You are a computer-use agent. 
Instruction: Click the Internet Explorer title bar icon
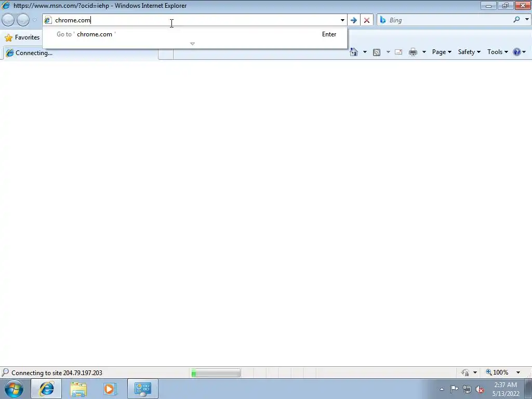(6, 5)
